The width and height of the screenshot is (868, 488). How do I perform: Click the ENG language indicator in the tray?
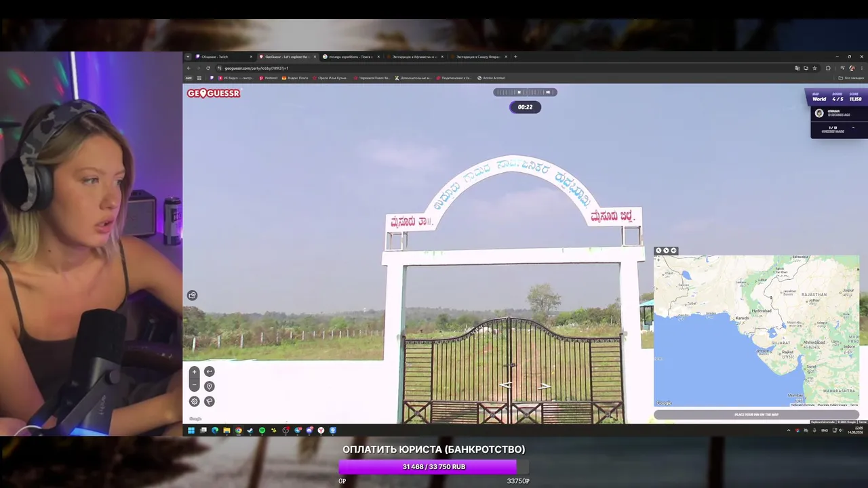(825, 430)
